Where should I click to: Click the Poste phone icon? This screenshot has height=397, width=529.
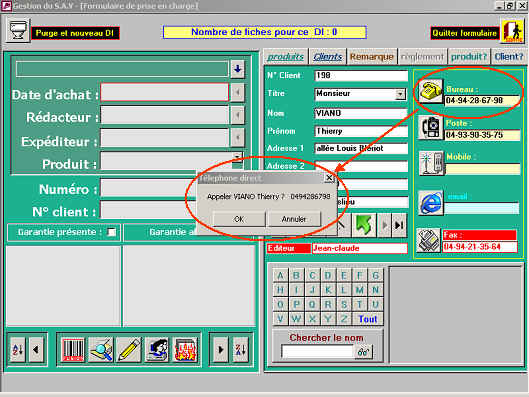pyautogui.click(x=430, y=127)
